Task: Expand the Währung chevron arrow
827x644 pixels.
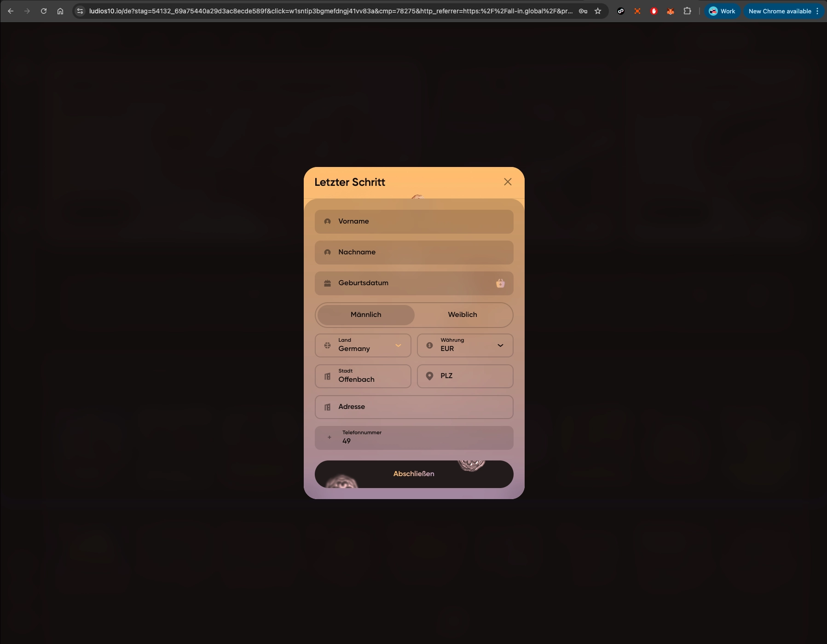Action: 500,345
